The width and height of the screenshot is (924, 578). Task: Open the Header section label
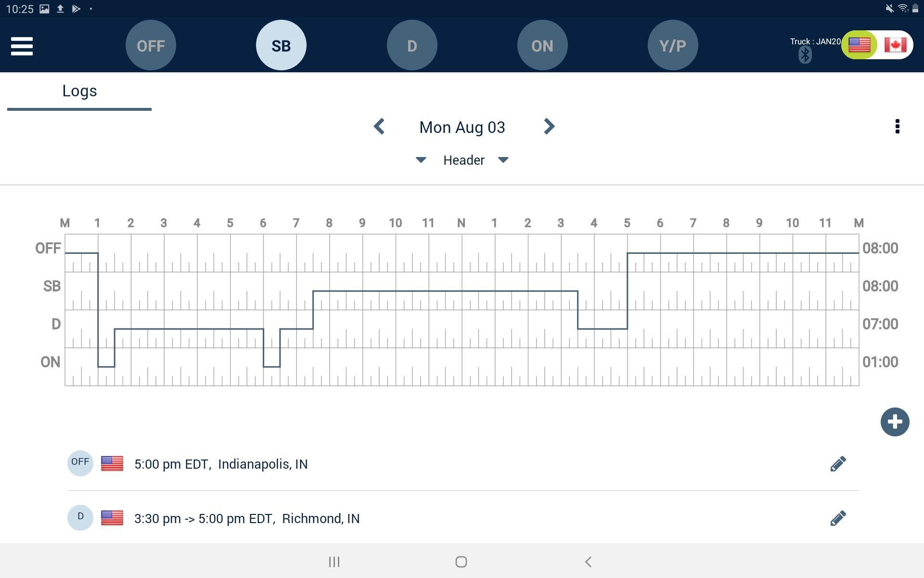463,160
